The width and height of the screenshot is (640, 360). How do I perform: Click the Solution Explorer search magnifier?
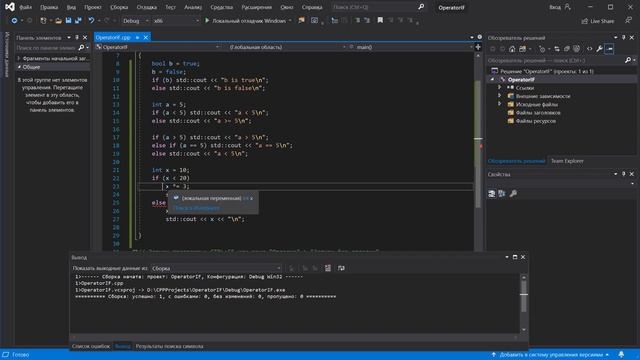[628, 60]
